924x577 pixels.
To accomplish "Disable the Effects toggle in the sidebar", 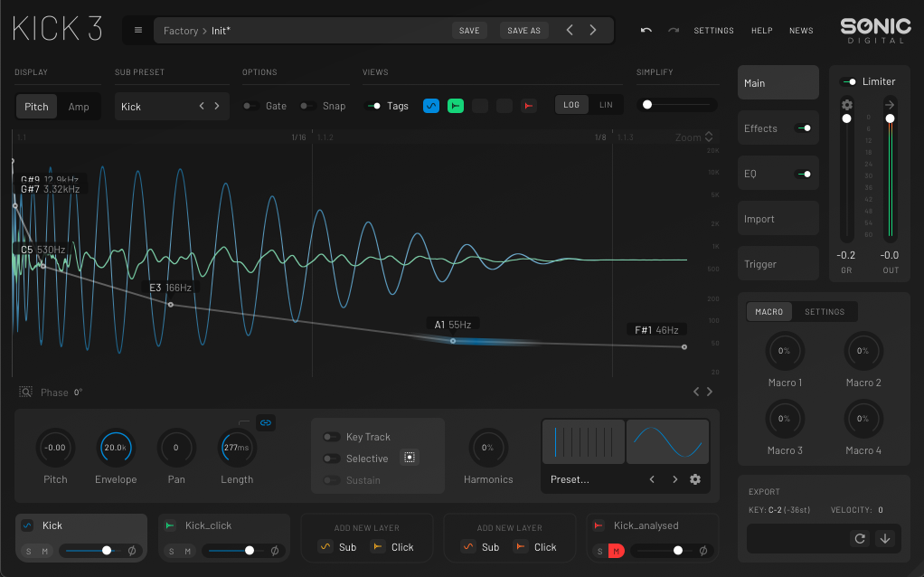I will click(x=804, y=128).
